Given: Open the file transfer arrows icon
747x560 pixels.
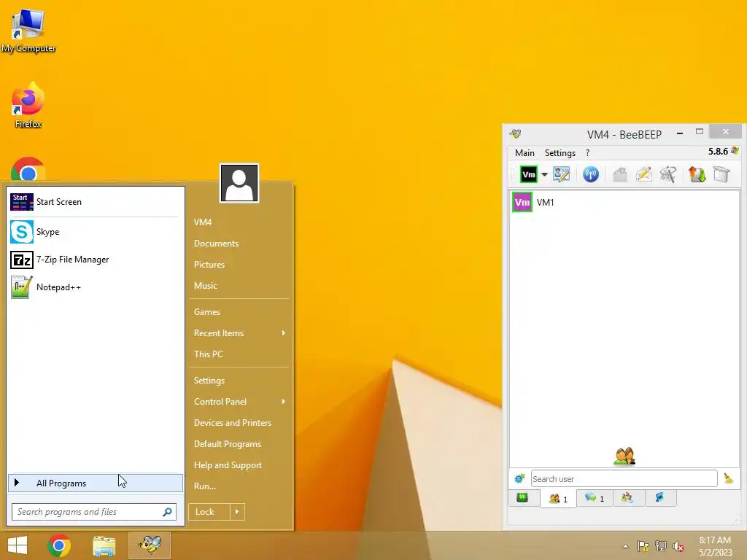Looking at the screenshot, I should [697, 174].
